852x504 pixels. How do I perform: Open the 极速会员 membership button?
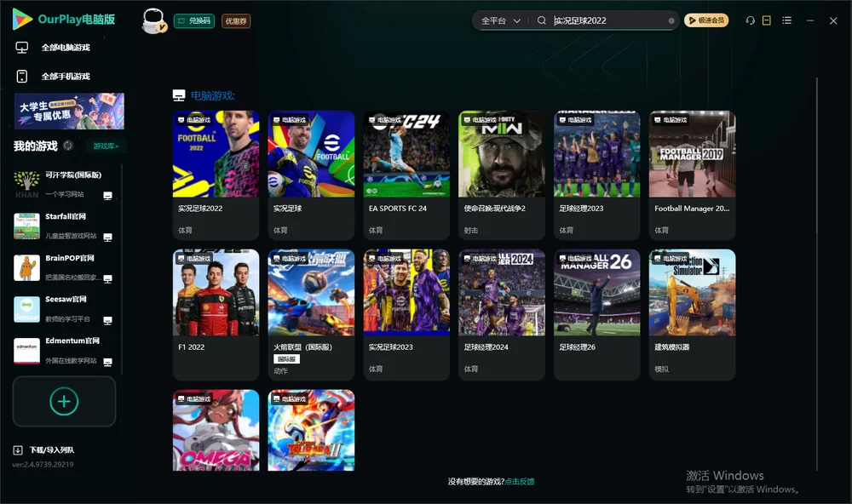coord(705,20)
